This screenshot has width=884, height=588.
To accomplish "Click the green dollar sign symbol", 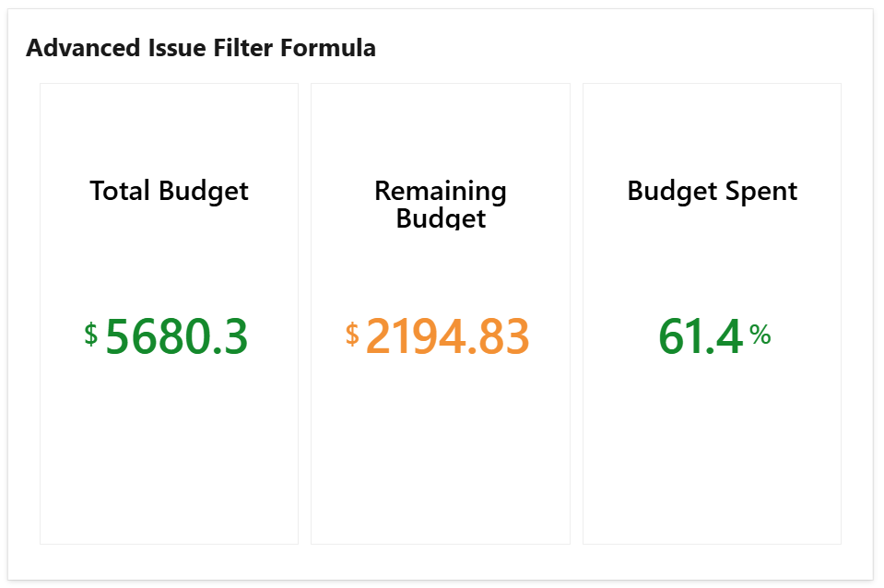I will (90, 334).
